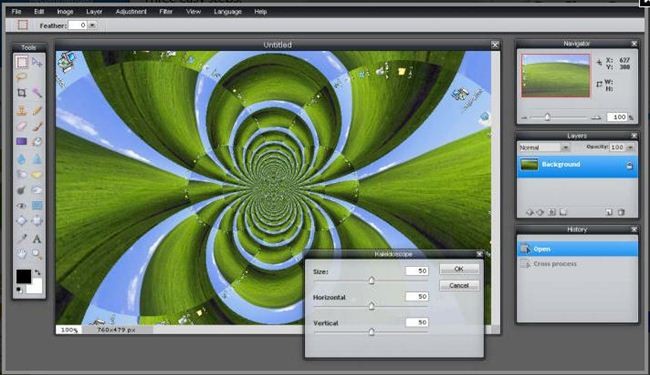Click the Feather input field

point(78,25)
